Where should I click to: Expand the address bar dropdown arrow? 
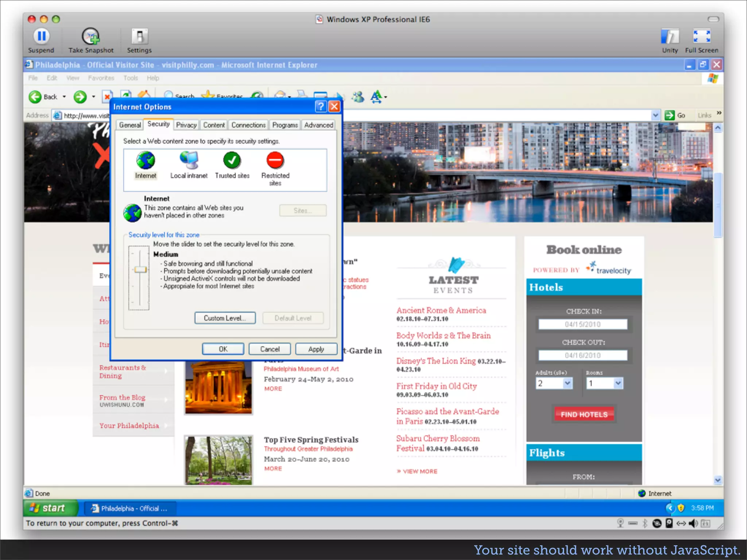pyautogui.click(x=655, y=115)
